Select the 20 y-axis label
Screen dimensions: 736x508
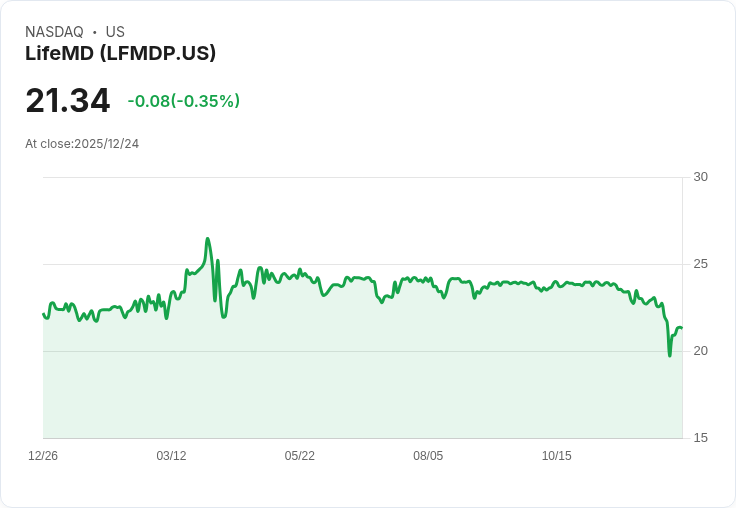point(700,351)
